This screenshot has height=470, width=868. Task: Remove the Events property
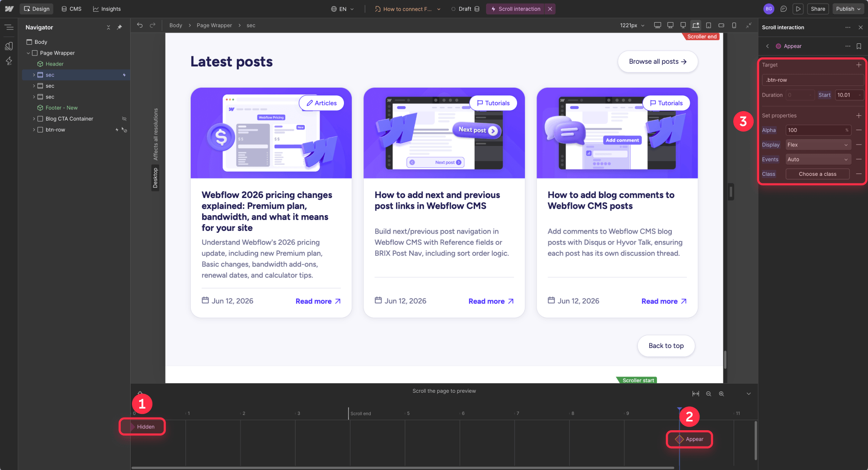pyautogui.click(x=859, y=159)
